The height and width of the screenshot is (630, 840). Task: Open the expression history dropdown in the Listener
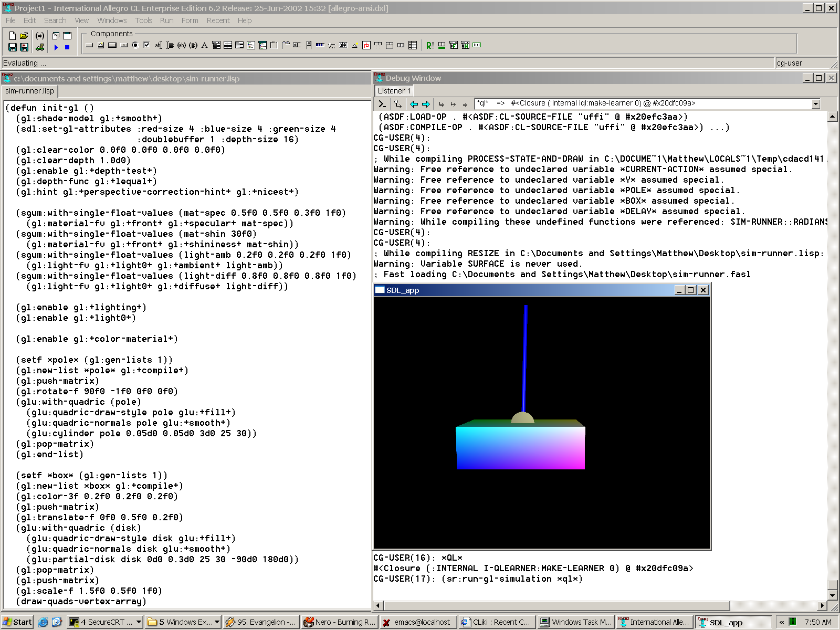pos(817,103)
